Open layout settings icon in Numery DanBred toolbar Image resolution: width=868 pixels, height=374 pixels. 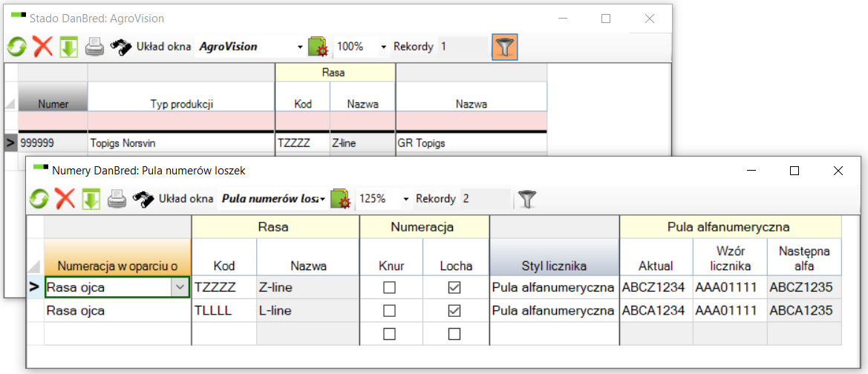tap(341, 199)
